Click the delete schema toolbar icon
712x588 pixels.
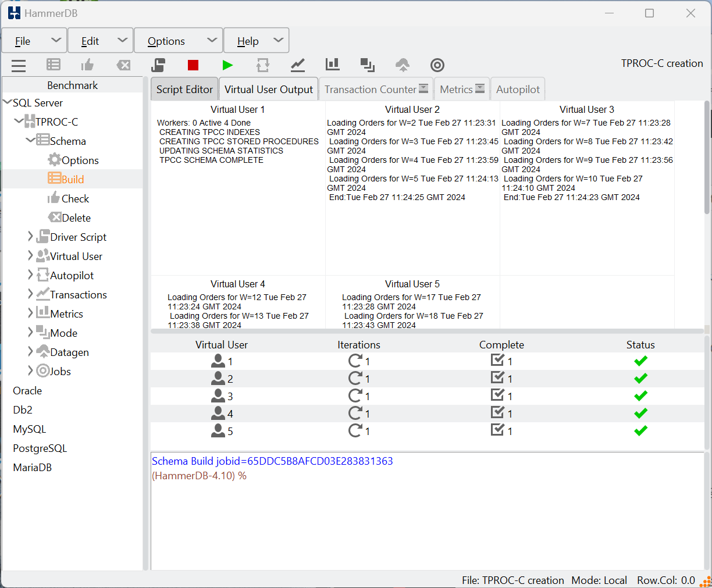pos(123,65)
